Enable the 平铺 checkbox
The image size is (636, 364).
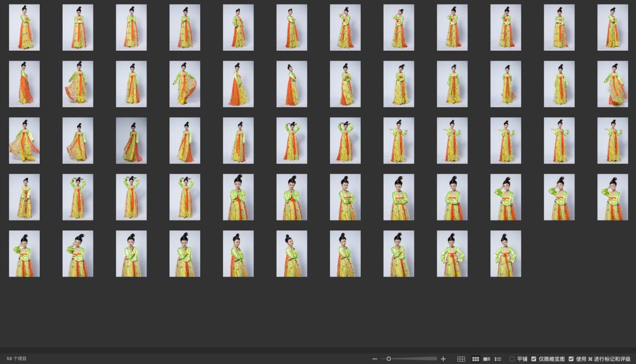point(512,359)
